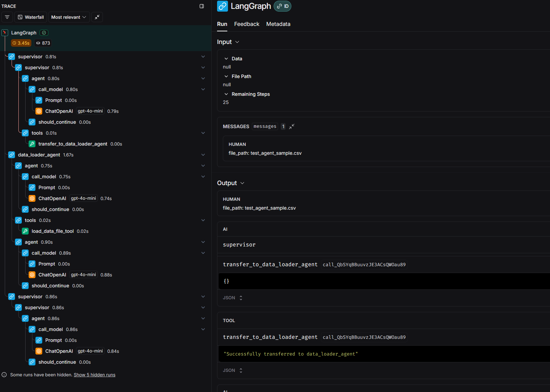Screen dimensions: 550x392
Task: Switch to the Feedback tab
Action: 247,24
